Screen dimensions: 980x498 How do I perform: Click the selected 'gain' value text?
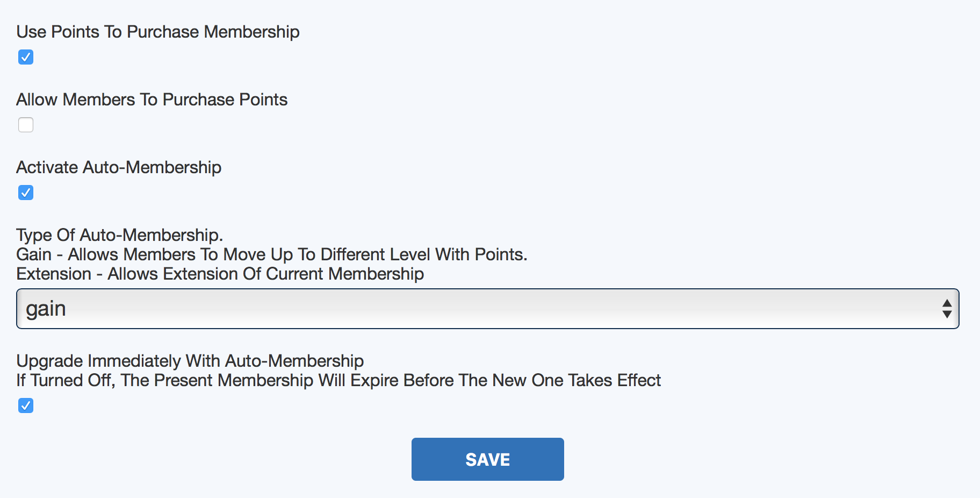pyautogui.click(x=46, y=309)
